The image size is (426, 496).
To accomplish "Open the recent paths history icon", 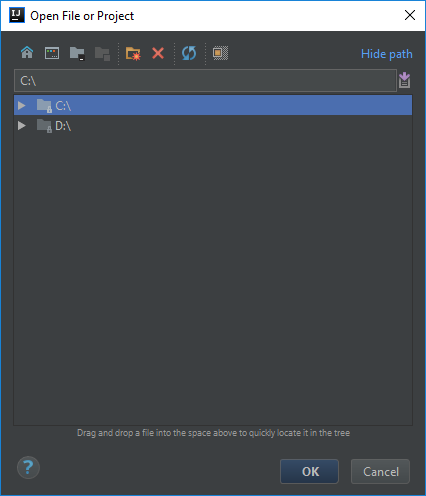I will point(404,80).
